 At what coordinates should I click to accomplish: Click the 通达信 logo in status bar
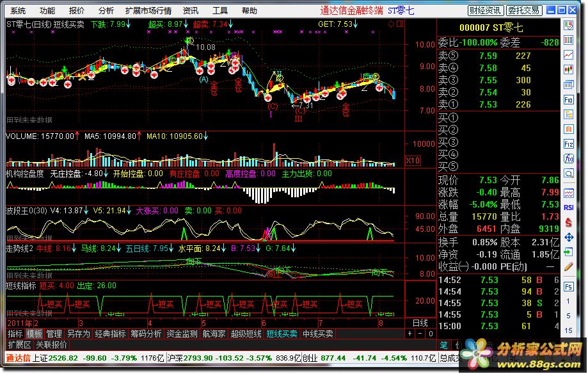tap(18, 358)
